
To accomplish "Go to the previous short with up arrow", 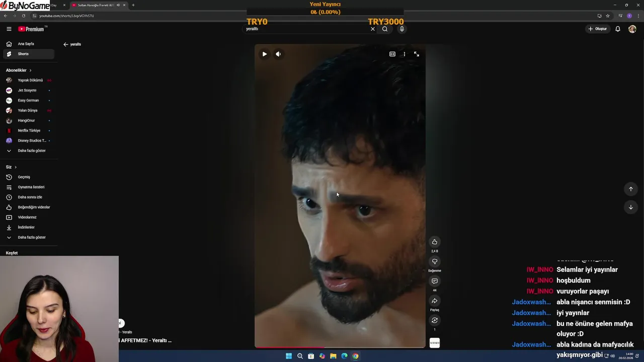I will point(631,189).
